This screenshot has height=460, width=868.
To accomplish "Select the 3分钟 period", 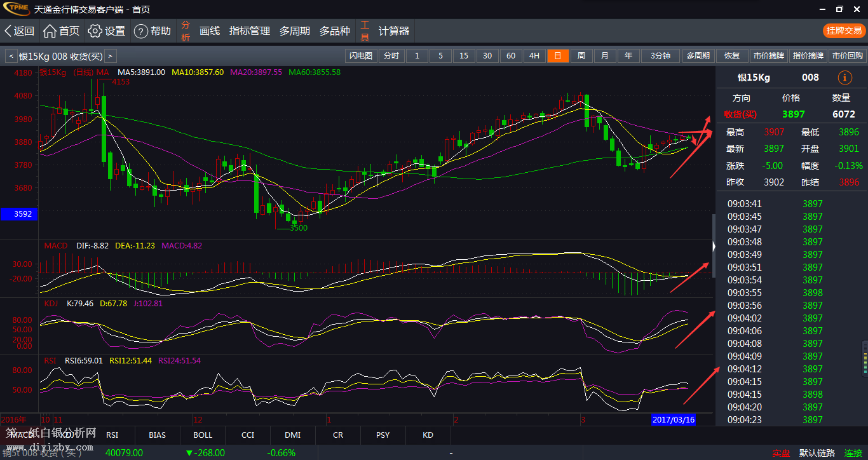I will [x=660, y=56].
